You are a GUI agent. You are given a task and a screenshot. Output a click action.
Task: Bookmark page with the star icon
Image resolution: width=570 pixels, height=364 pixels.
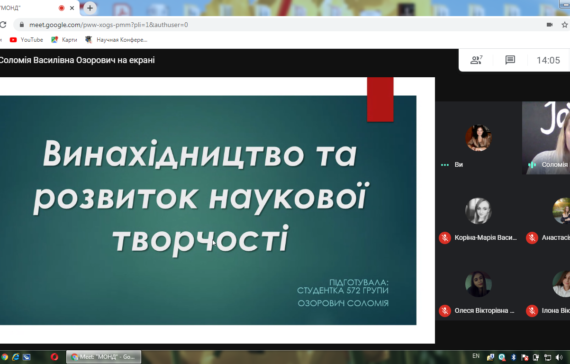click(564, 25)
